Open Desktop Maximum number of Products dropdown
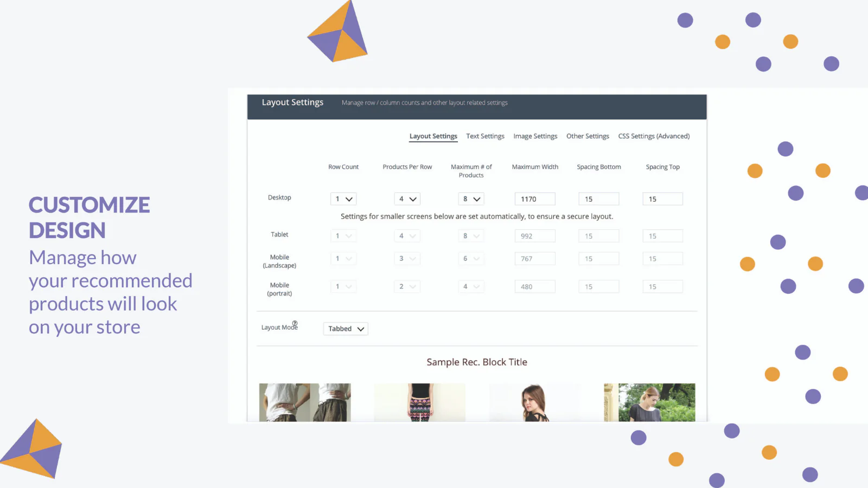 point(470,199)
